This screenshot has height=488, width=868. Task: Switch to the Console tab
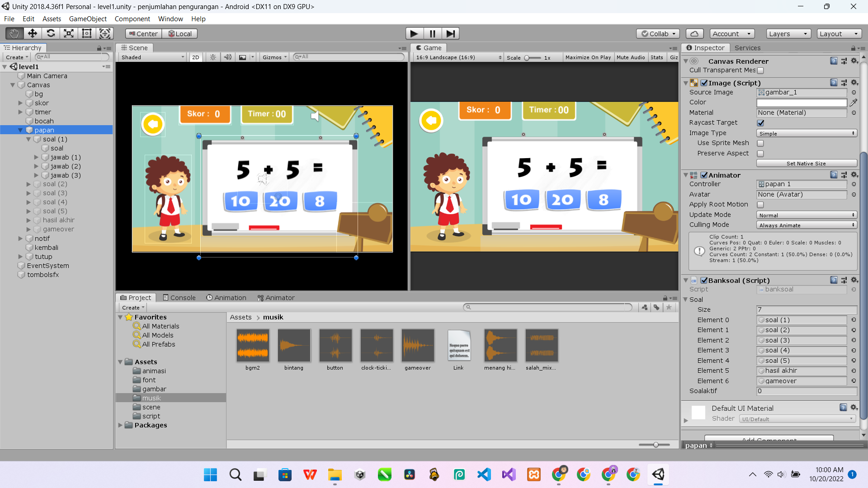tap(179, 298)
